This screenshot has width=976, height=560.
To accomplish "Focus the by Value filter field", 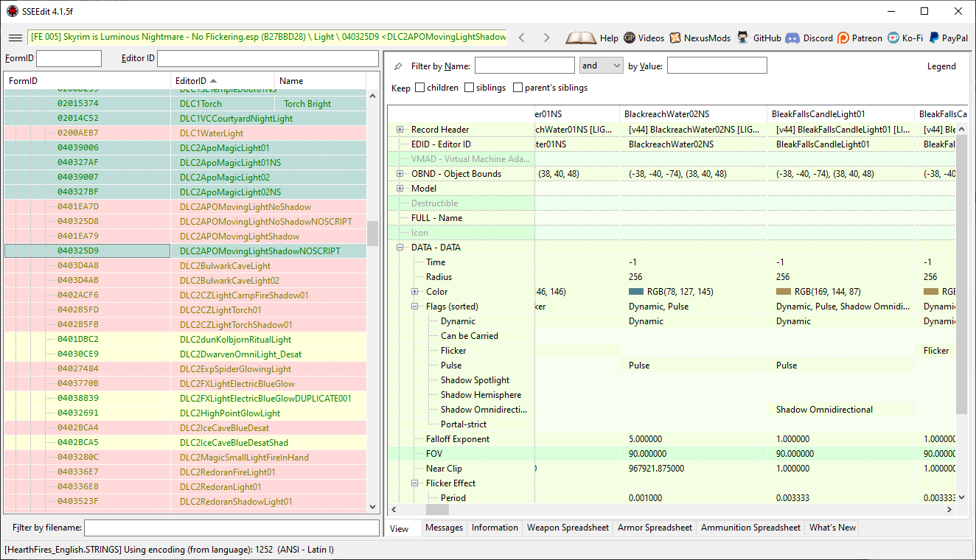I will tap(717, 66).
